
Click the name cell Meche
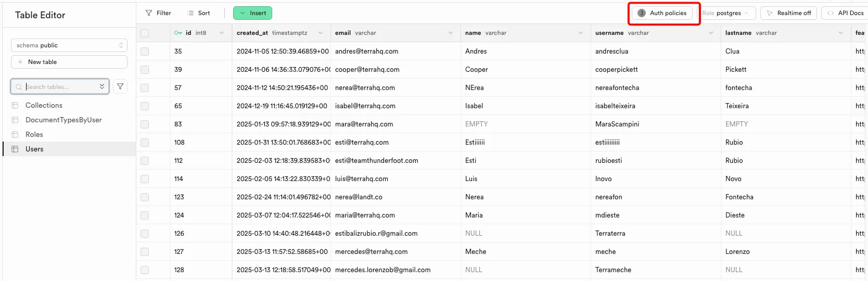pyautogui.click(x=526, y=252)
